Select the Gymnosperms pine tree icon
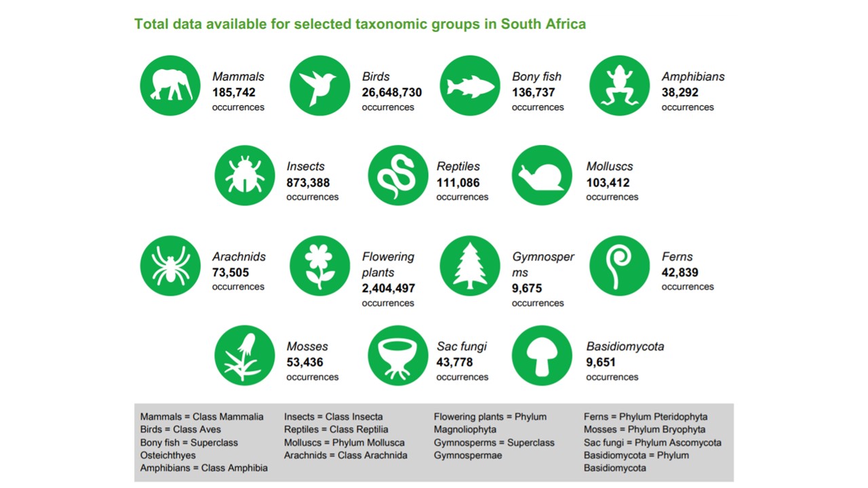The image size is (868, 488). 470,266
